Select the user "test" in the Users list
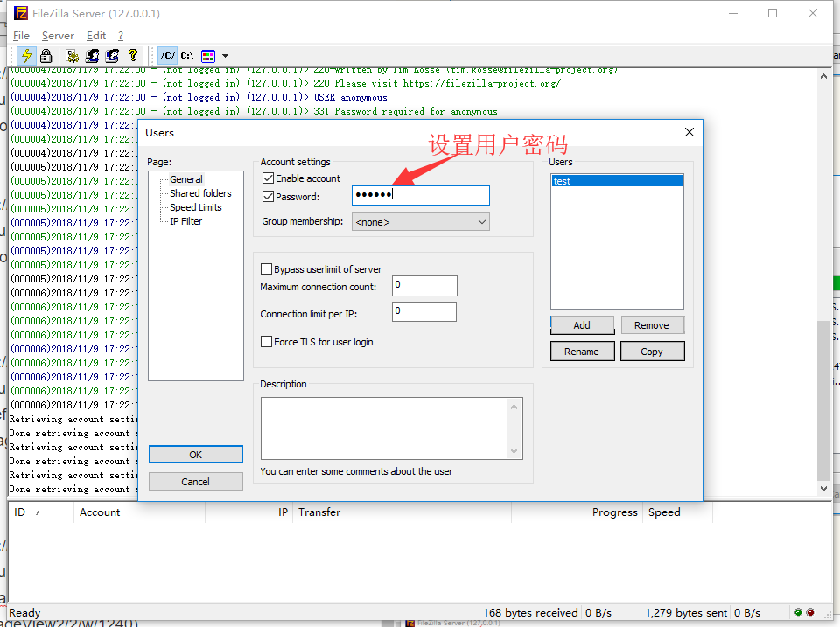The height and width of the screenshot is (627, 840). (617, 181)
